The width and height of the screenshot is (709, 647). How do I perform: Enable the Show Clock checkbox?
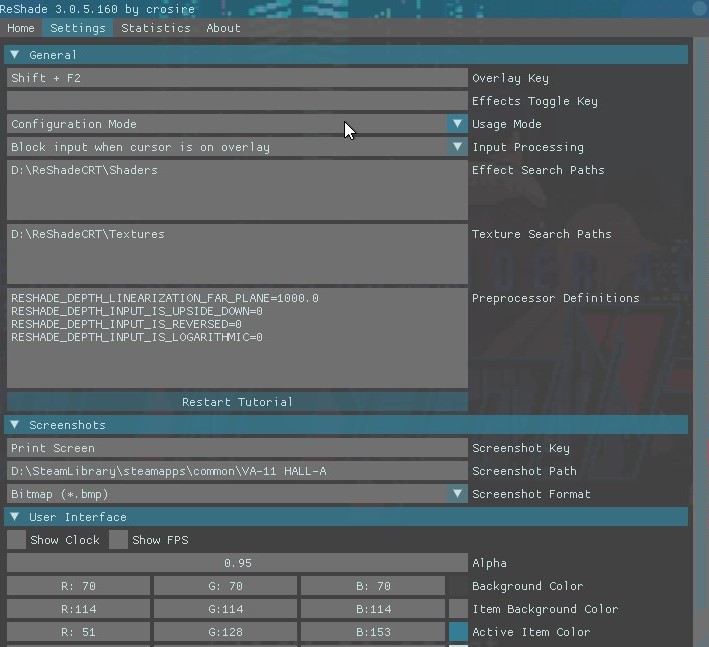[x=17, y=540]
